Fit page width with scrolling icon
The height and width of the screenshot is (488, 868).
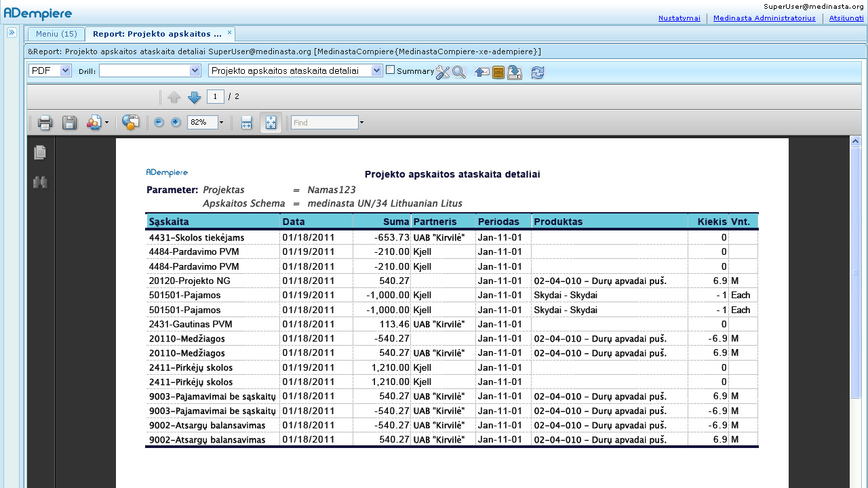click(x=247, y=123)
